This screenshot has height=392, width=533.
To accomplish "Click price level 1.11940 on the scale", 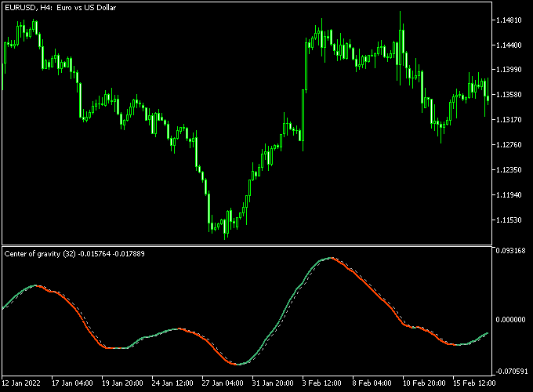I will (509, 194).
